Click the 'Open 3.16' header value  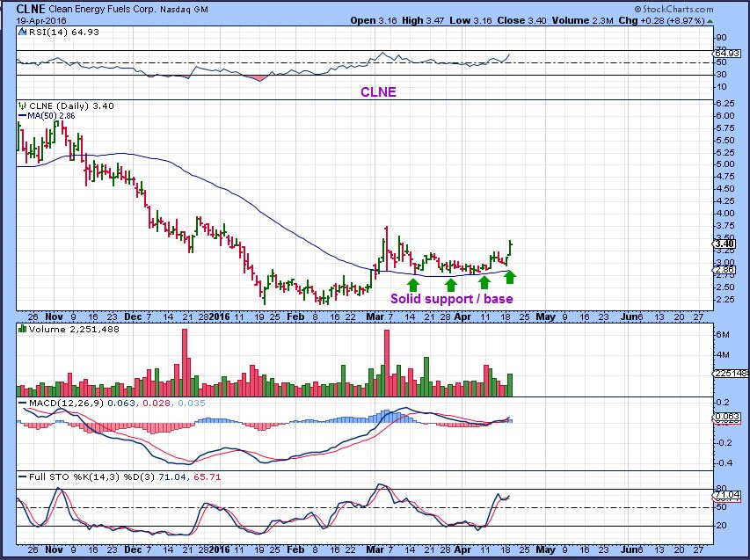(374, 20)
